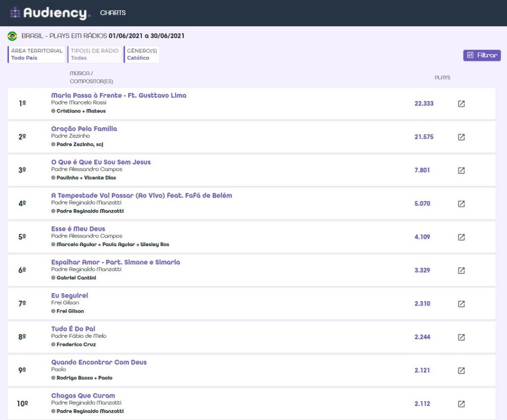Open external link for Tudo É Do Pai
507x420 pixels.
(x=461, y=337)
